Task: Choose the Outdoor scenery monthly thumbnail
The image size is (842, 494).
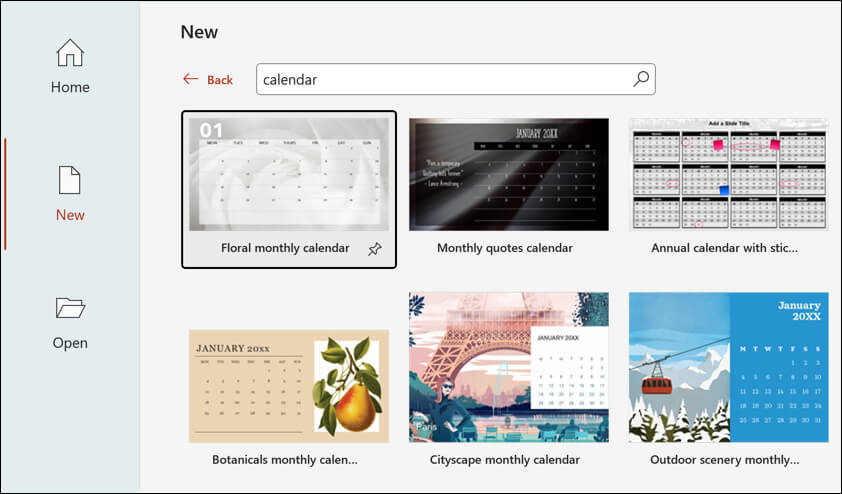Action: [728, 367]
